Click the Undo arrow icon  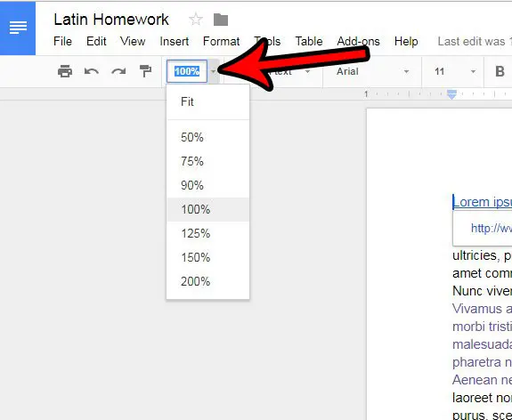click(92, 71)
